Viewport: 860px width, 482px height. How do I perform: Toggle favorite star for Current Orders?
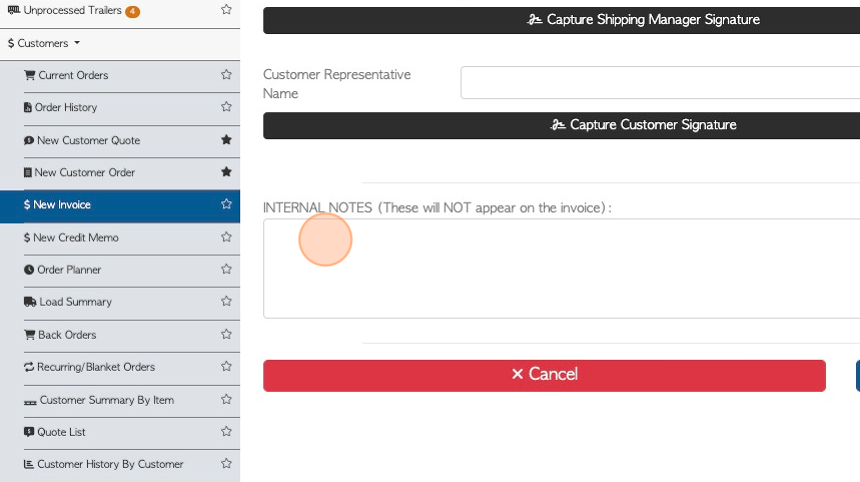point(226,75)
